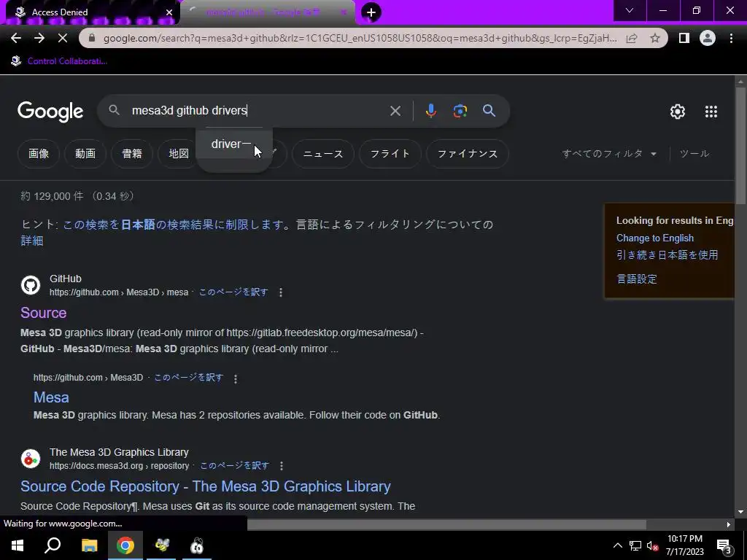
Task: Filter results by ニュース
Action: [x=323, y=154]
